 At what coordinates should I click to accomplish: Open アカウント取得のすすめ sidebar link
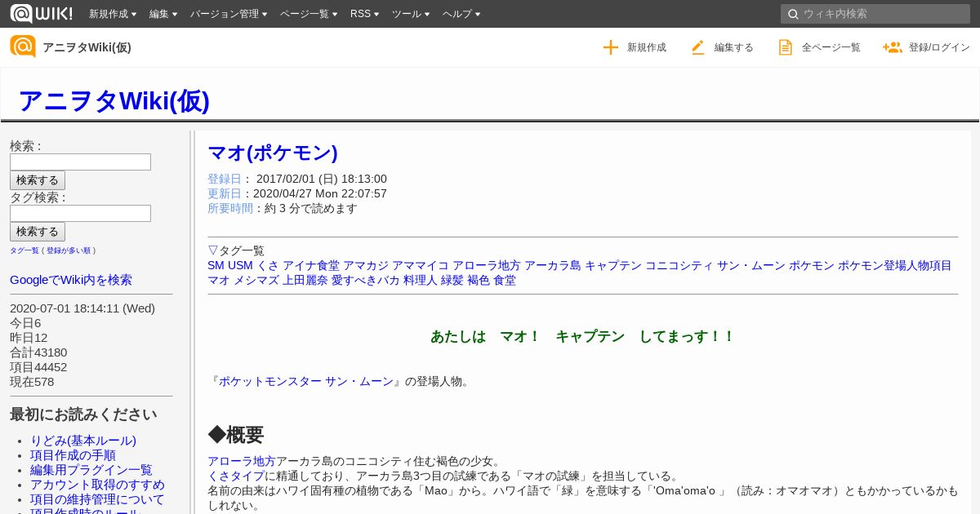[x=97, y=485]
